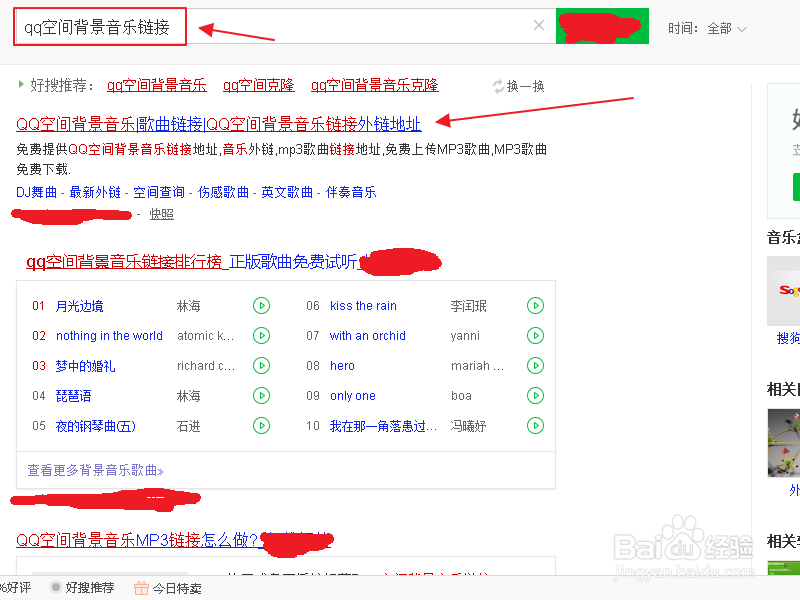Open suggested search qq空间背景音乐克隆
This screenshot has width=800, height=600.
[375, 85]
